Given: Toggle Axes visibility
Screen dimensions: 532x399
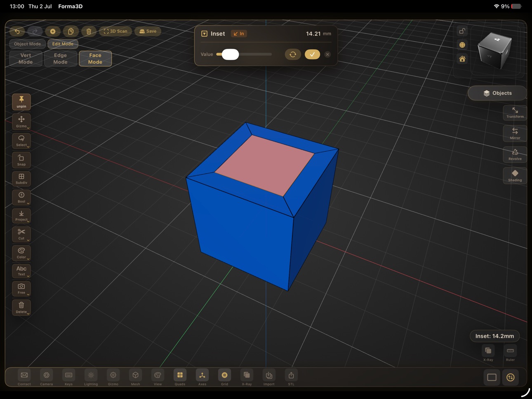Looking at the screenshot, I should click(x=202, y=378).
